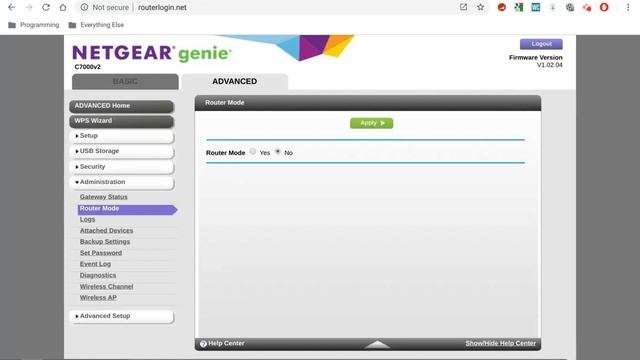
Task: Click the Not secure site info icon
Action: 84,7
